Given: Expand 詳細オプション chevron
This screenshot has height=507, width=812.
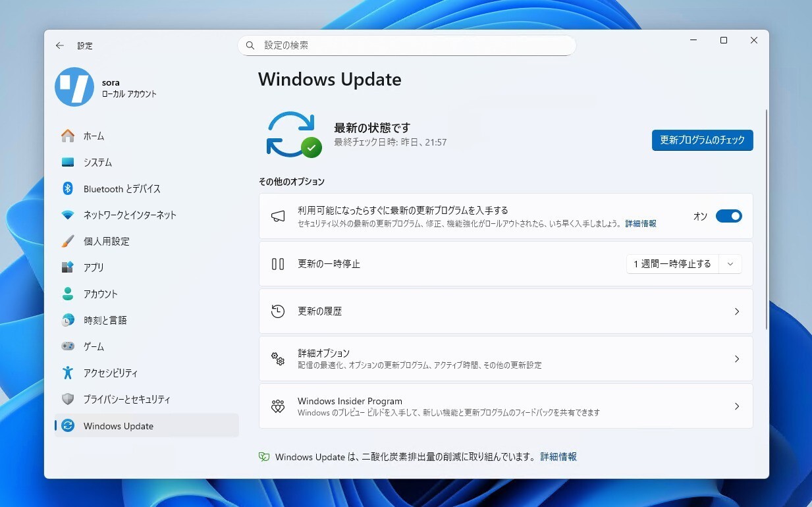Looking at the screenshot, I should [737, 359].
